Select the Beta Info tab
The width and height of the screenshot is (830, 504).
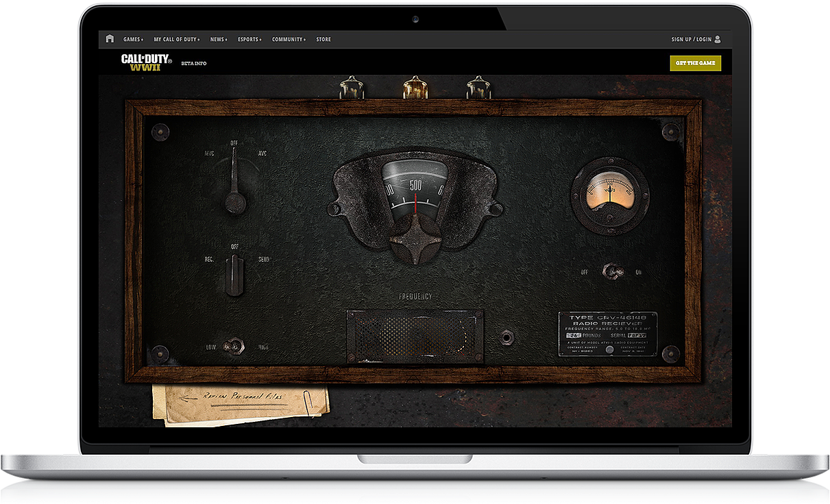click(x=193, y=64)
